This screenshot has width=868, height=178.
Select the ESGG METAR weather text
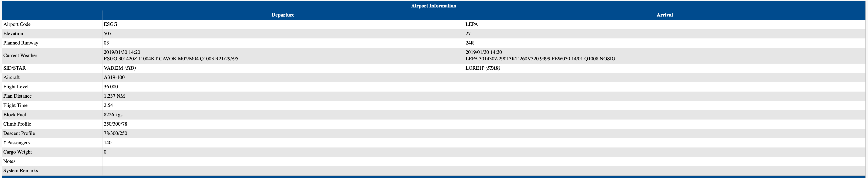click(171, 58)
